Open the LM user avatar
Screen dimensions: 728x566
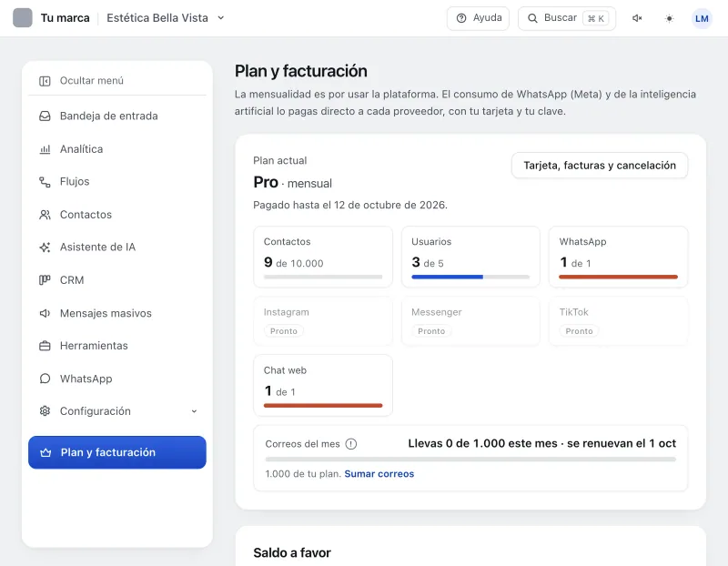(702, 18)
